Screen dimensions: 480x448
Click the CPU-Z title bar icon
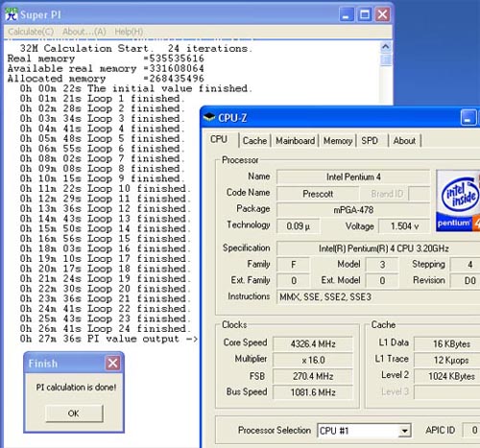coord(209,118)
